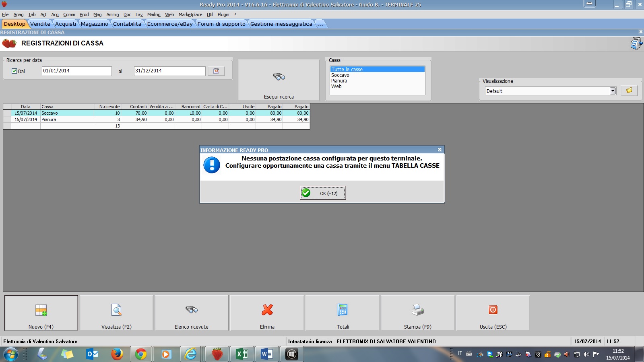
Task: Click the red Elimina button
Action: click(x=267, y=313)
